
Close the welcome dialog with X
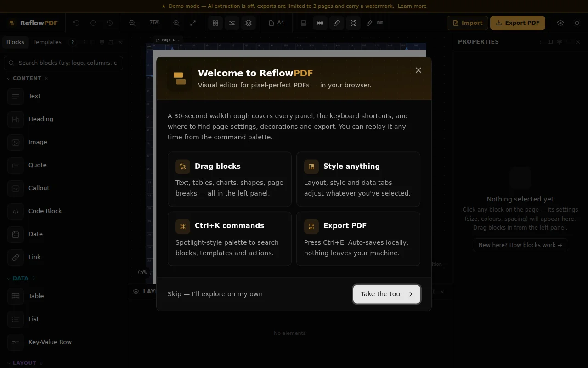click(418, 70)
